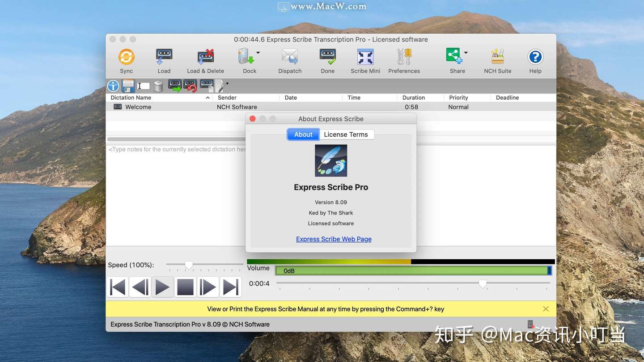Go to start of dictation
This screenshot has width=644, height=362.
point(118,287)
